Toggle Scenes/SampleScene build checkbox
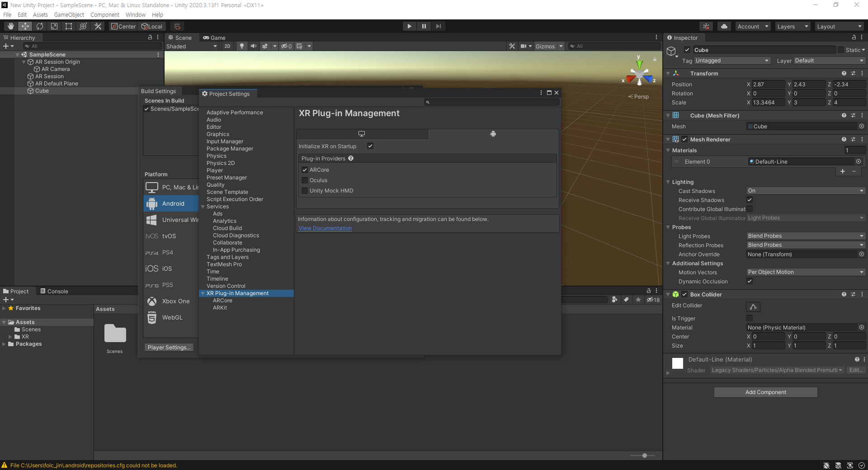The width and height of the screenshot is (868, 470). pos(146,109)
